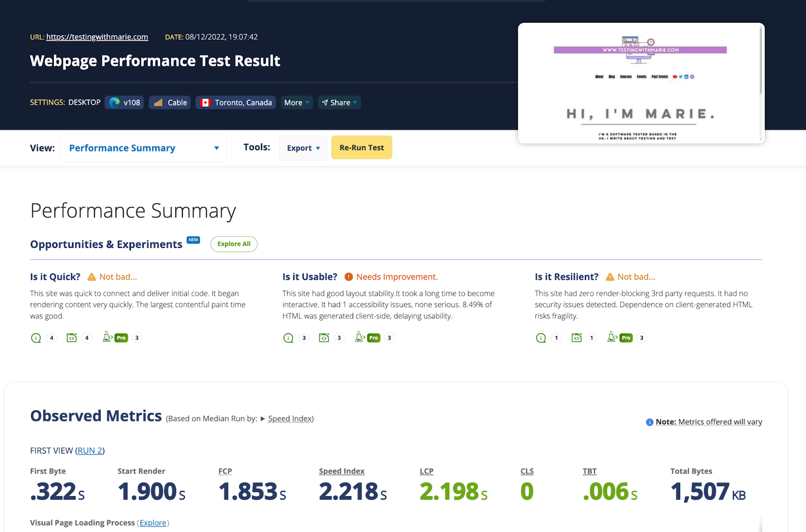Click the Needs Improvement alert icon
Viewport: 806px width, 532px height.
349,277
